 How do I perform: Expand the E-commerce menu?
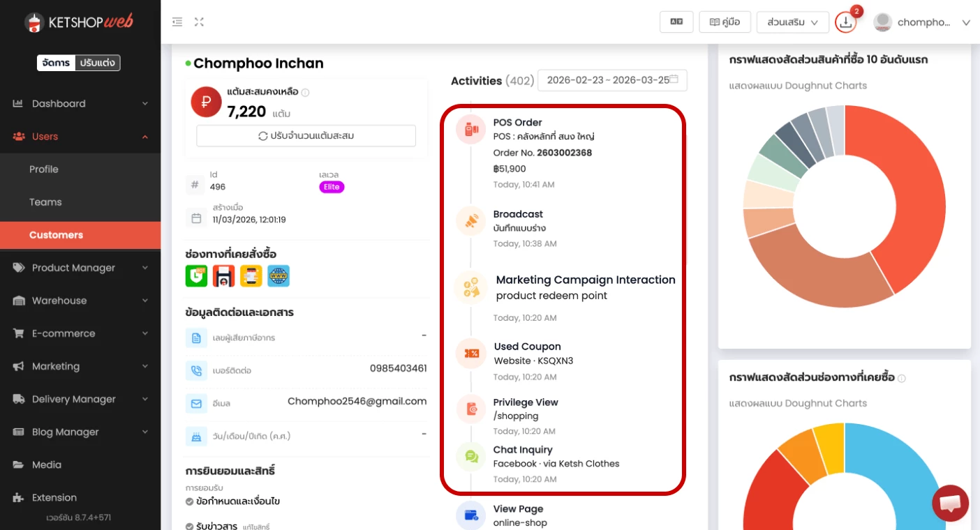point(80,333)
